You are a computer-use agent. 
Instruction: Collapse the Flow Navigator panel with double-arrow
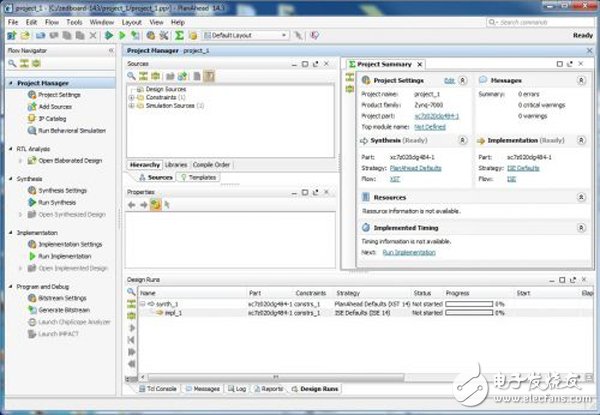coord(112,50)
